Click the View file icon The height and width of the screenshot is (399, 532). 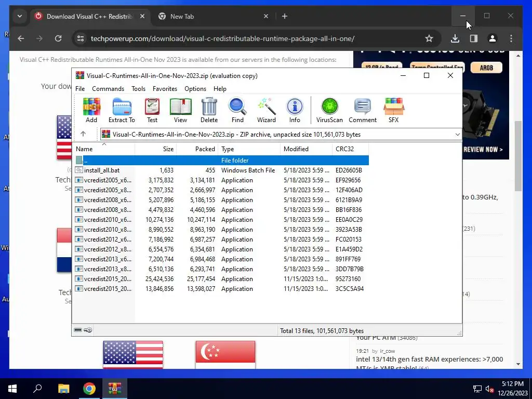(180, 110)
